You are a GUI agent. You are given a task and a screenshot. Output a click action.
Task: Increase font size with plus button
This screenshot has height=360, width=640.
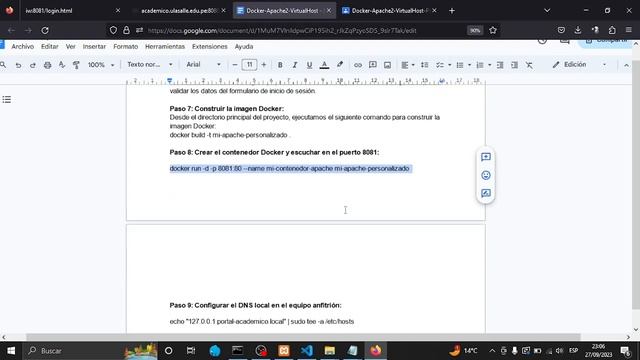[264, 65]
